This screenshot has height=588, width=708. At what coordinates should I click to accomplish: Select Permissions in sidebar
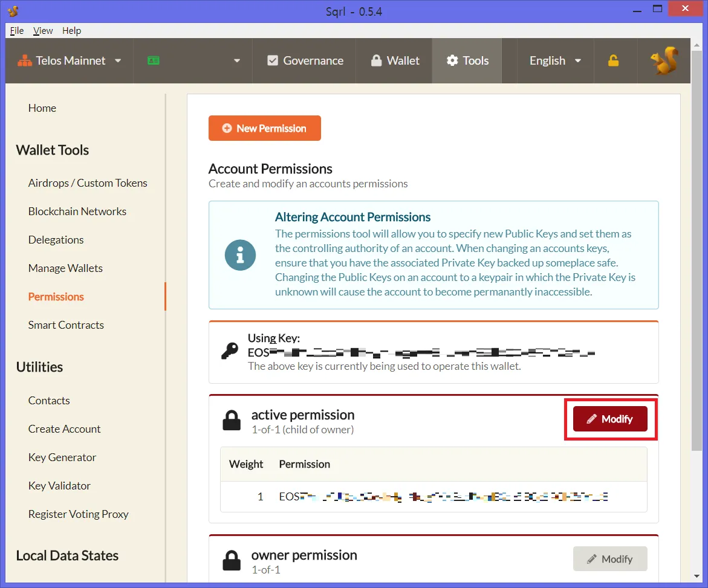(56, 297)
